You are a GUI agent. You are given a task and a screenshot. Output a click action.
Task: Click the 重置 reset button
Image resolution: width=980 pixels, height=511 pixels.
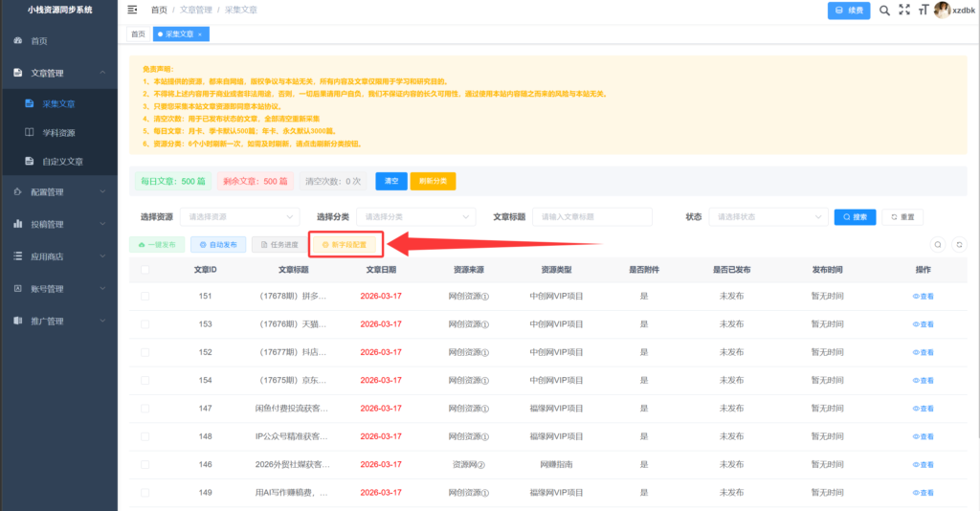tap(902, 217)
